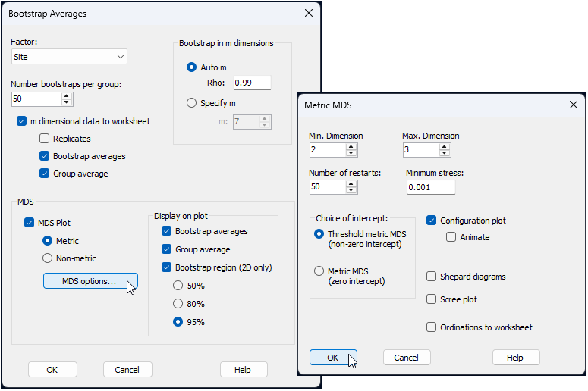Check Ordinations to worksheet

[432, 327]
